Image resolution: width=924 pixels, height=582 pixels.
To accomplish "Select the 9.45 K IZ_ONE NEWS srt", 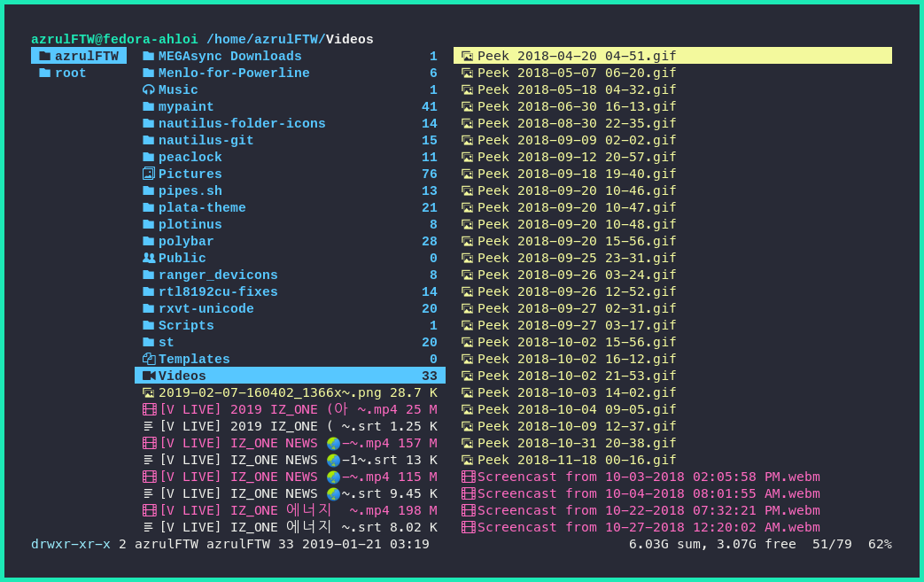I will [x=290, y=493].
